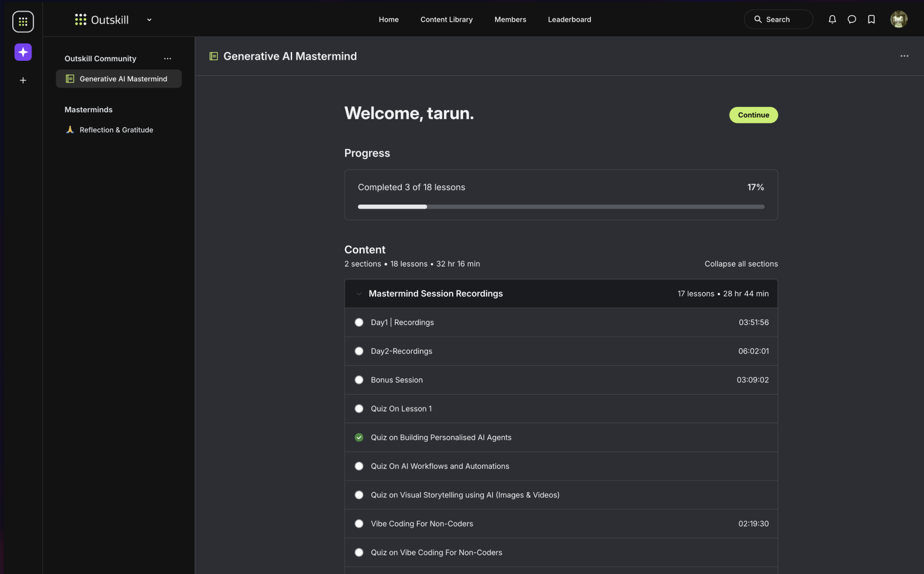The image size is (924, 574).
Task: Open Outskill Community options ellipsis
Action: click(x=168, y=58)
